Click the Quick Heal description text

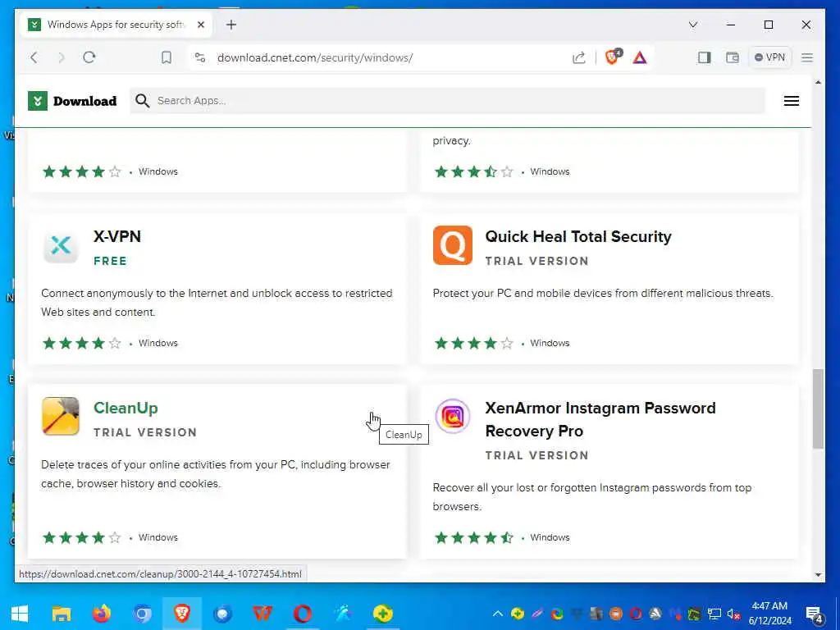(603, 294)
